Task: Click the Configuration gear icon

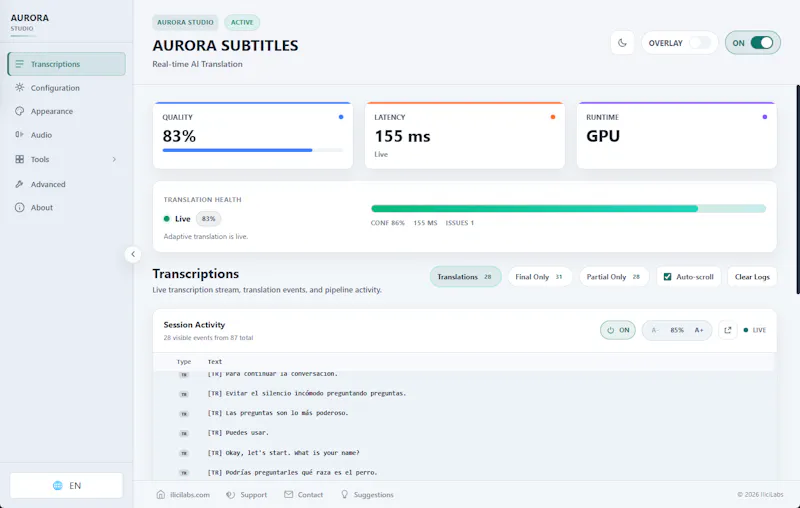Action: tap(19, 87)
